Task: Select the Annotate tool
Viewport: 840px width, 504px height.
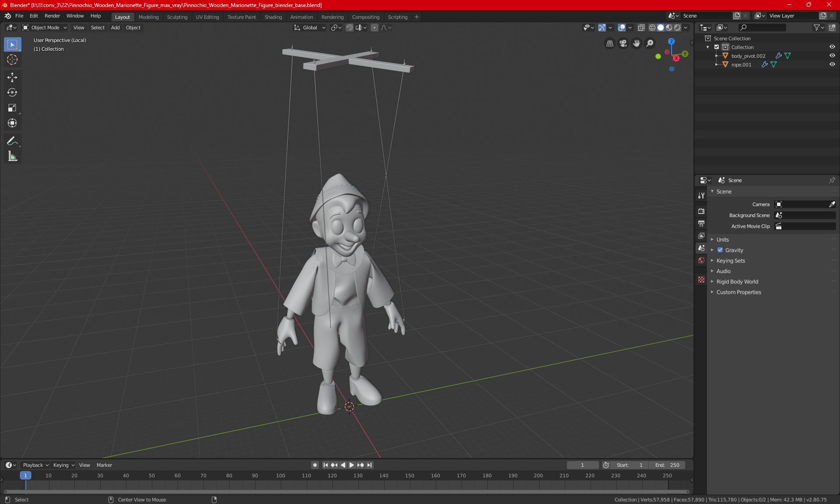Action: [12, 141]
